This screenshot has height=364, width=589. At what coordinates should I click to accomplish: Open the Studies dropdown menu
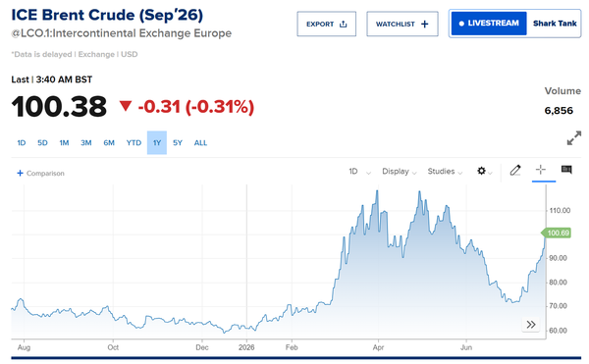(x=445, y=172)
